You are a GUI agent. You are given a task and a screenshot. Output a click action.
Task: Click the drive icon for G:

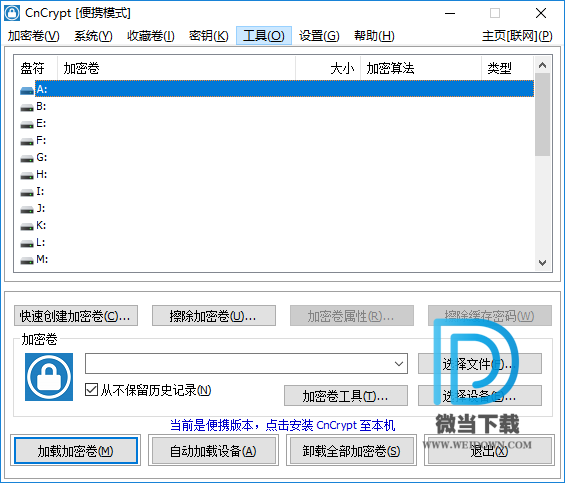(27, 158)
